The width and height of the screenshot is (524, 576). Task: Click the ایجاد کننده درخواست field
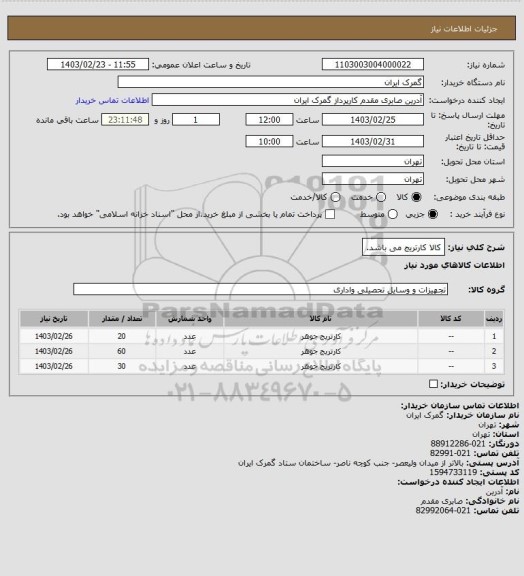pos(288,100)
